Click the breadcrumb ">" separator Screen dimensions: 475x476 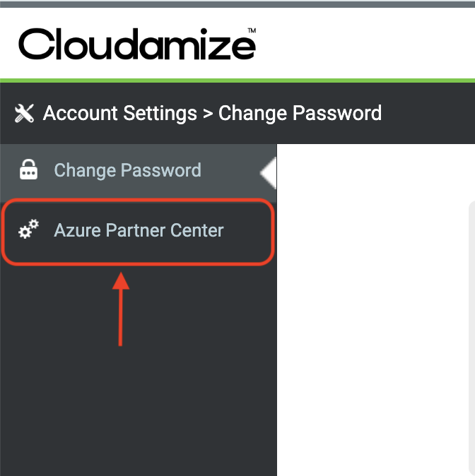[208, 113]
